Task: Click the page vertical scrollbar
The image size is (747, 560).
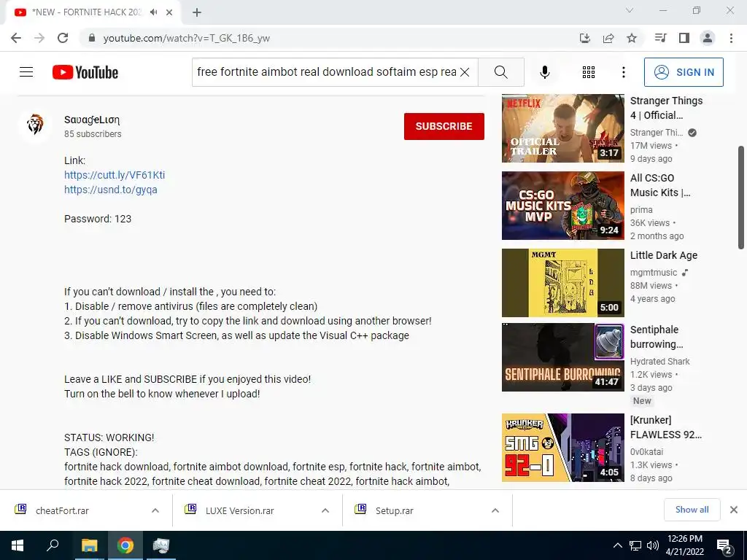Action: (x=741, y=197)
